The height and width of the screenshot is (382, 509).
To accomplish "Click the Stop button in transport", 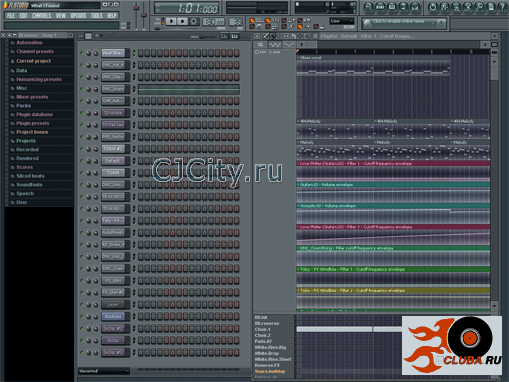I will 182,21.
